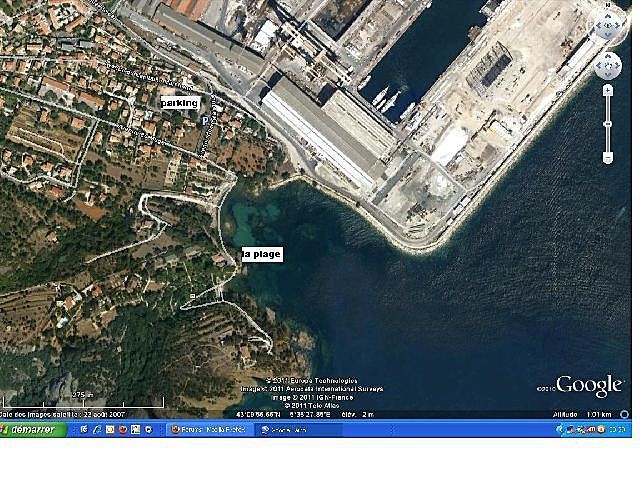
Task: Launch Internet Explorer from quick launch
Action: pos(97,429)
